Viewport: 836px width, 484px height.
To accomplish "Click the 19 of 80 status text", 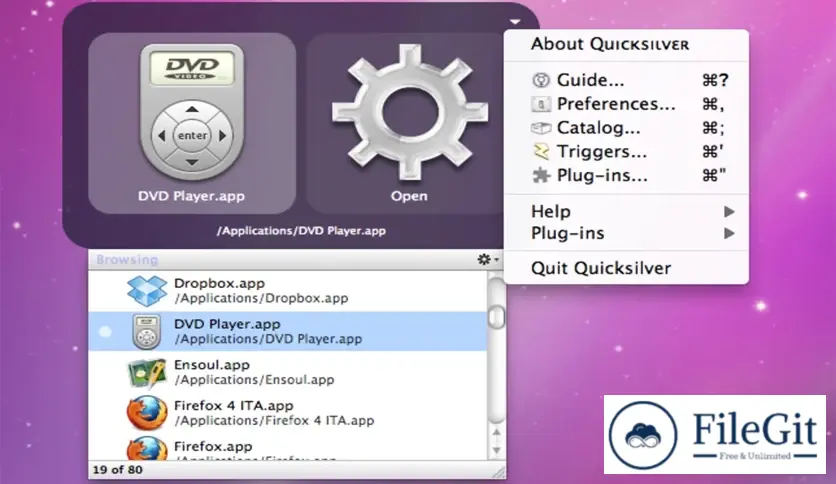I will (x=118, y=470).
